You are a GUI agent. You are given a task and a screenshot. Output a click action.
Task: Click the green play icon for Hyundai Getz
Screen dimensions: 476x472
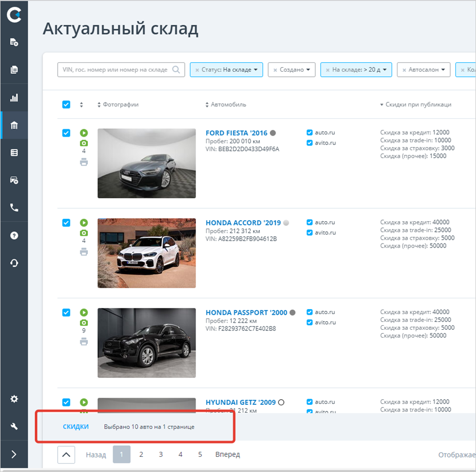84,402
